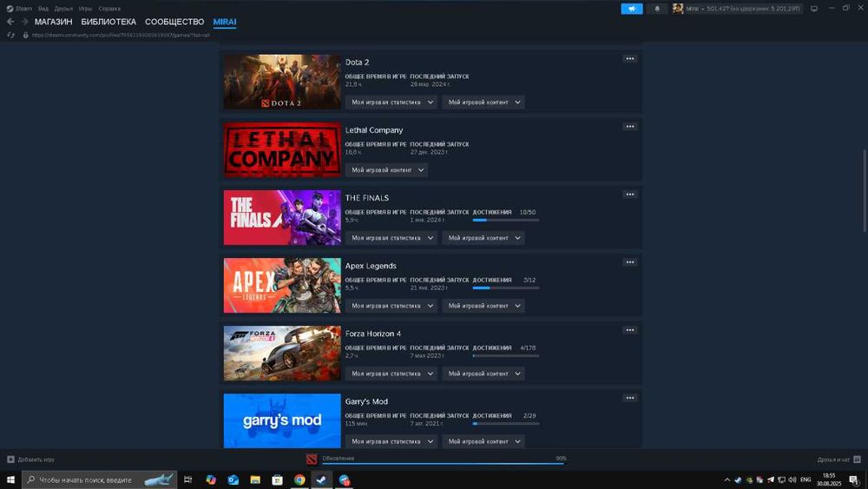
Task: Open the Справка menu
Action: (x=109, y=9)
